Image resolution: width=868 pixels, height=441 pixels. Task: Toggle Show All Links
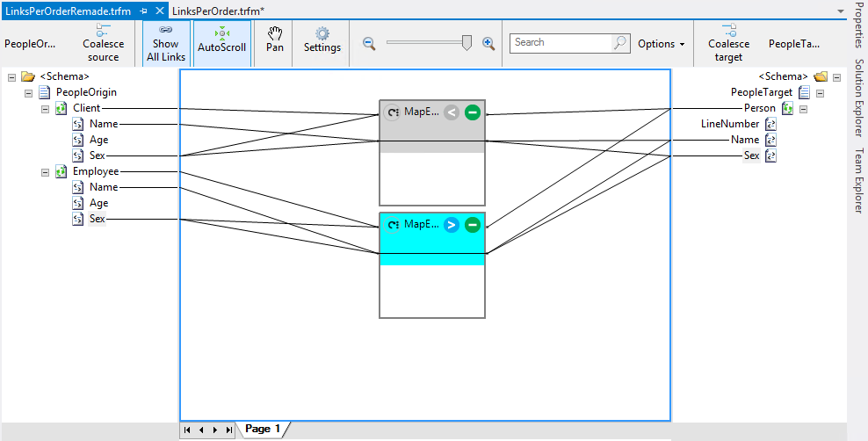coord(165,43)
